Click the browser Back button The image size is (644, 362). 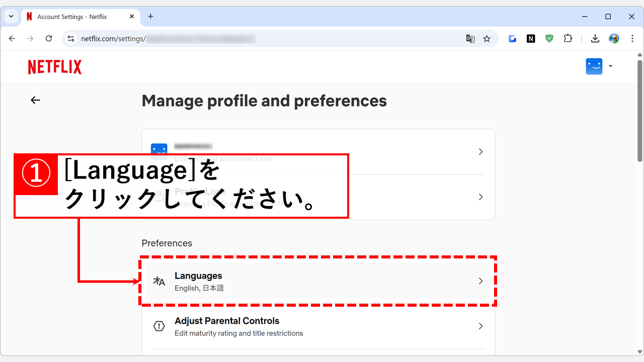pyautogui.click(x=12, y=38)
